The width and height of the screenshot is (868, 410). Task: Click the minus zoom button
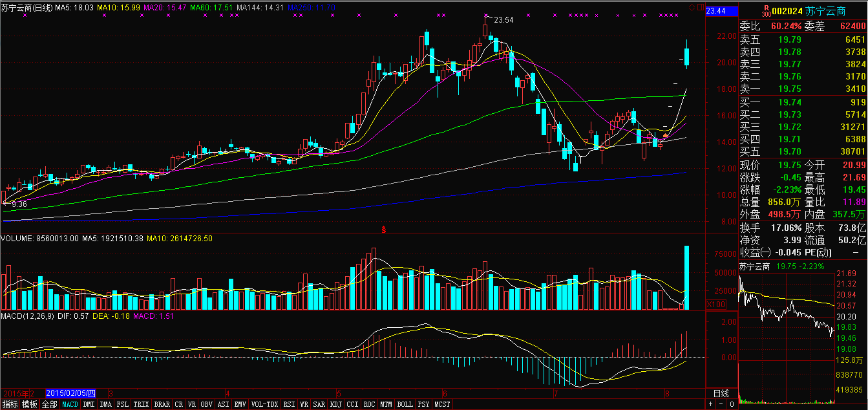tap(721, 404)
